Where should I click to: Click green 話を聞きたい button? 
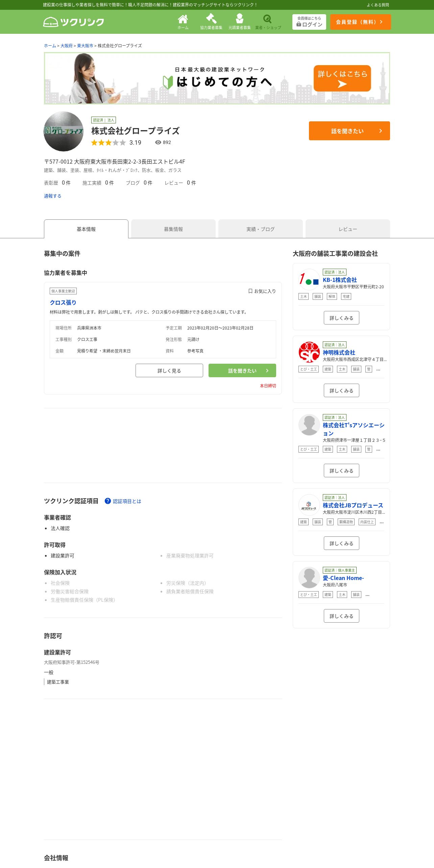pyautogui.click(x=242, y=370)
